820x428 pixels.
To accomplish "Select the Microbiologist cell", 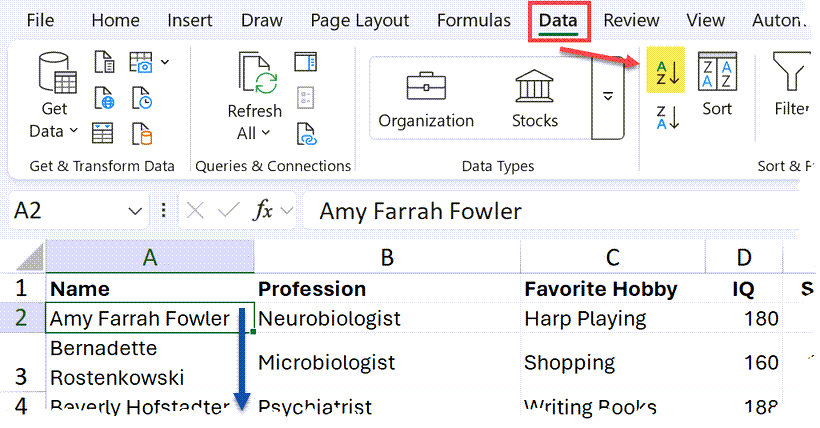I will [x=387, y=362].
